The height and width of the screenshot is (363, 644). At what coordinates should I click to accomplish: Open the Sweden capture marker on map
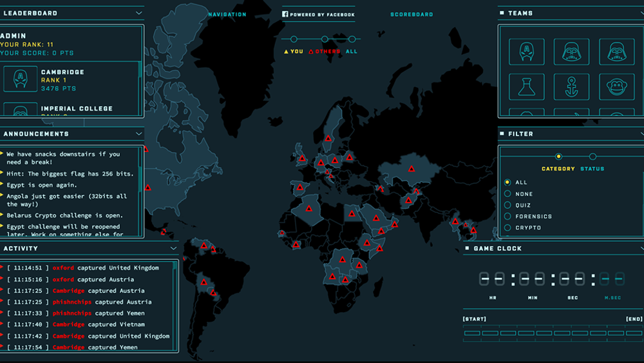point(328,138)
